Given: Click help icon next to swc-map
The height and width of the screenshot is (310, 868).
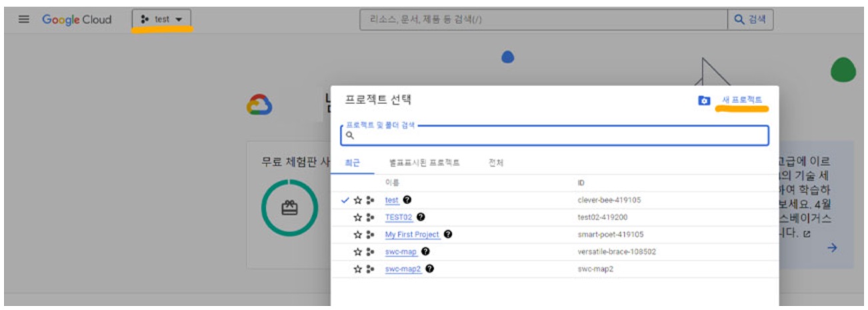Looking at the screenshot, I should [x=425, y=252].
